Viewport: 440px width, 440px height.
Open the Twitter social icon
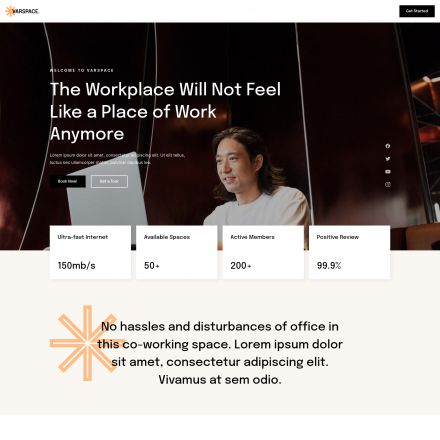pos(388,159)
